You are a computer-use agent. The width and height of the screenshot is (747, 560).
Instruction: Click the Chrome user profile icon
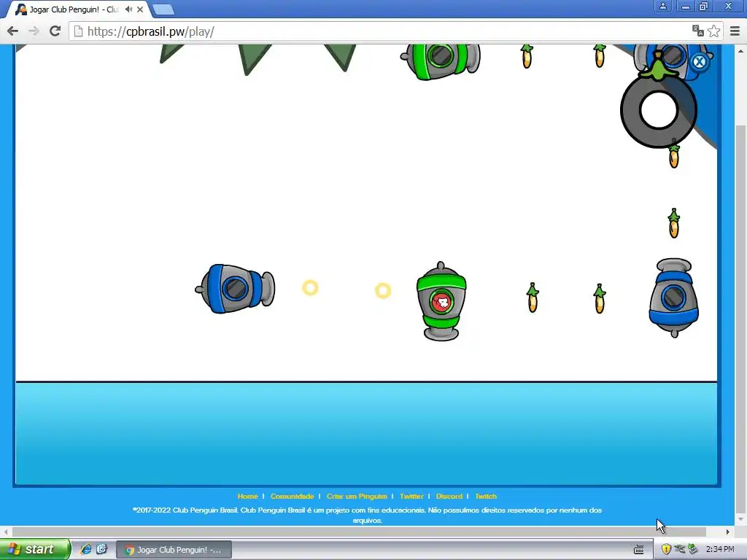pos(662,6)
